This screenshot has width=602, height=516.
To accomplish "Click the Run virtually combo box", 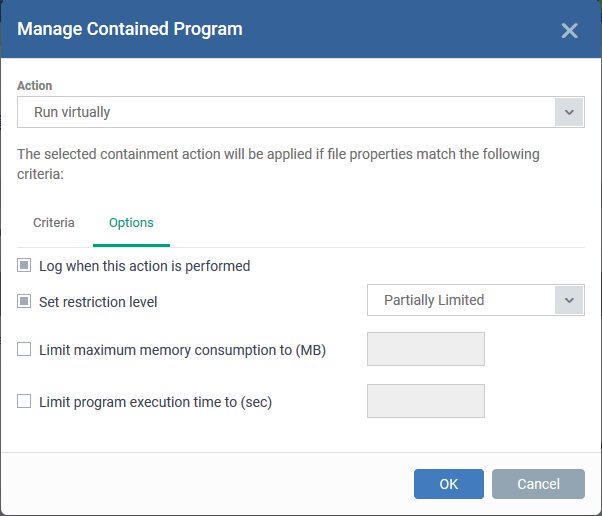I will 301,112.
